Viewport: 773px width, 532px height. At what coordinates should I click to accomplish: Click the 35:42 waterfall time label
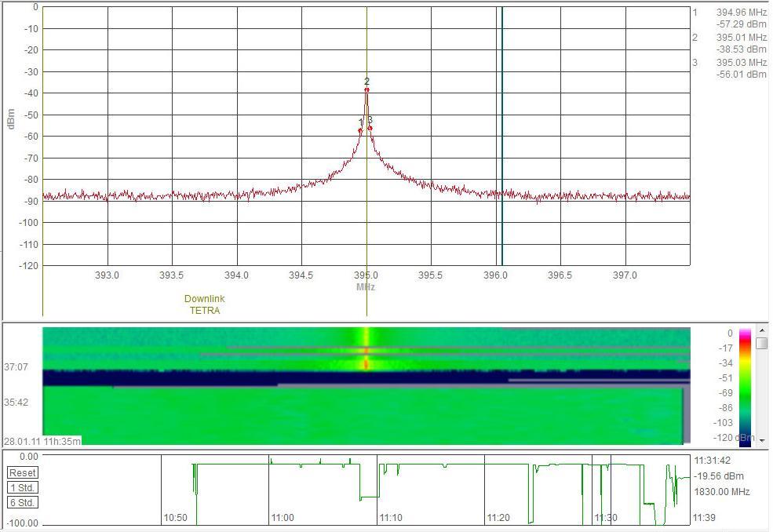pos(16,403)
